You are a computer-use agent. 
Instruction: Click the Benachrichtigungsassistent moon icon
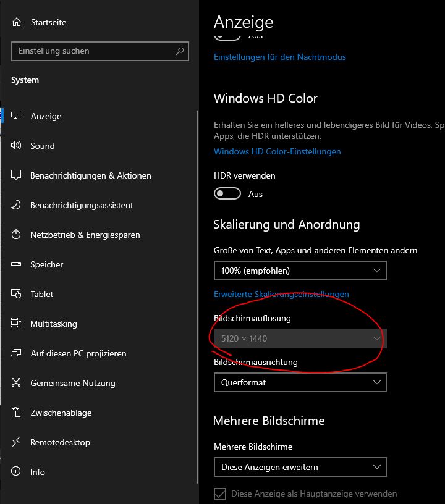click(x=17, y=205)
